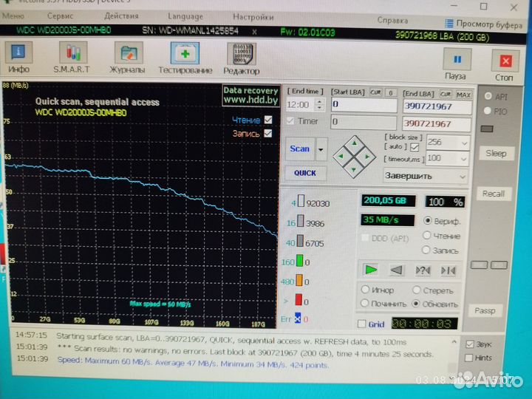532x399 pixels.
Task: Click the down arrow of navigation diamond
Action: (x=353, y=170)
